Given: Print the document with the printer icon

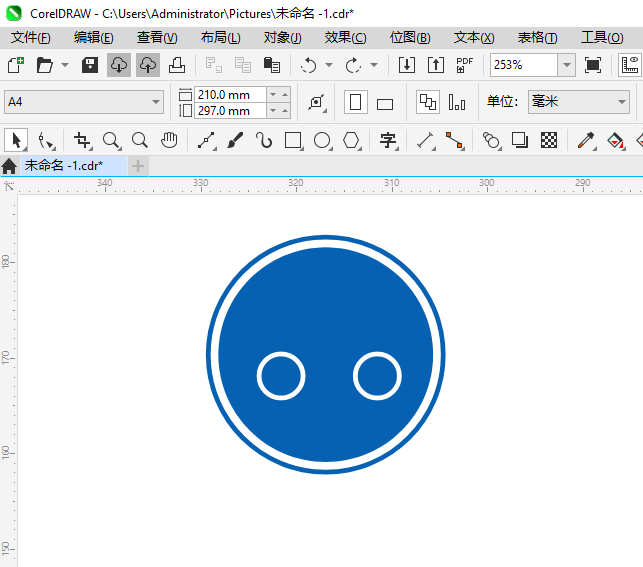Looking at the screenshot, I should 177,65.
